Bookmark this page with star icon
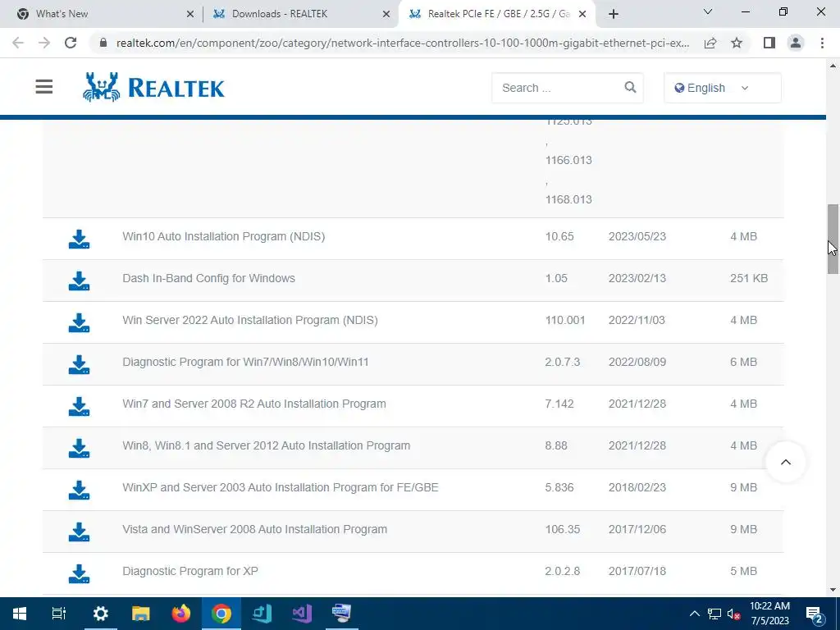This screenshot has height=630, width=840. (737, 43)
